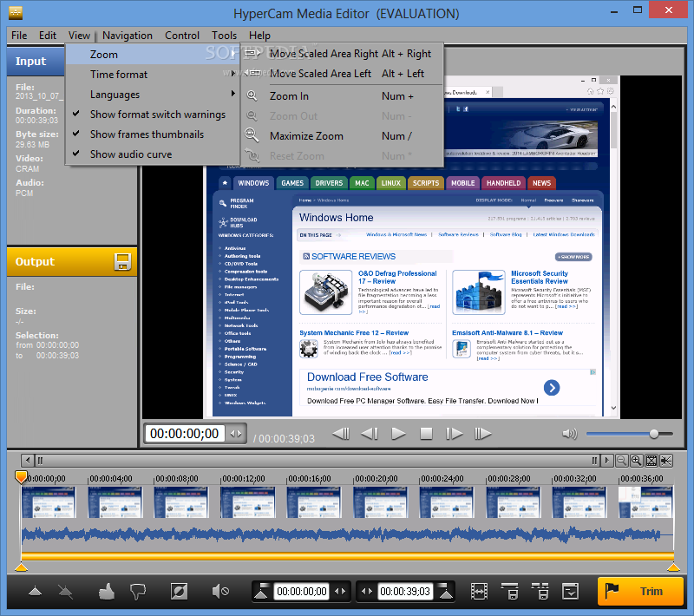694x616 pixels.
Task: Open the Zoom submenu entry
Action: 153,55
